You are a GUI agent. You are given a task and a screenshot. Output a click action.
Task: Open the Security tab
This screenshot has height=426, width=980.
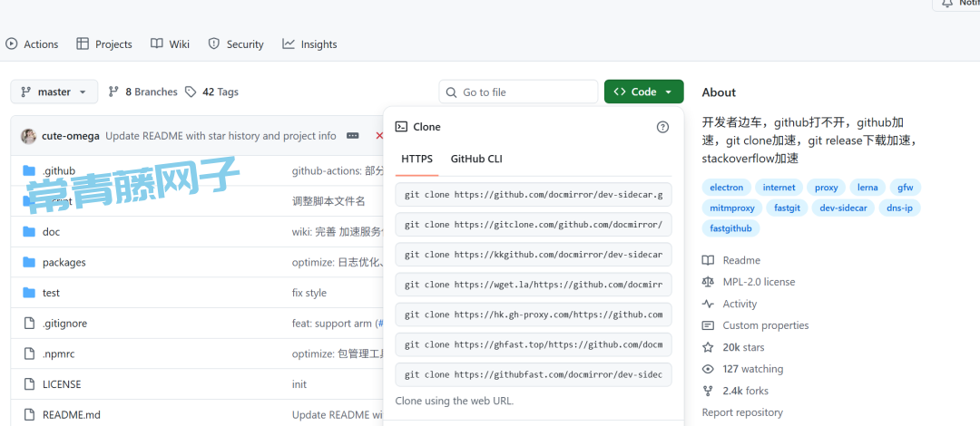point(236,44)
